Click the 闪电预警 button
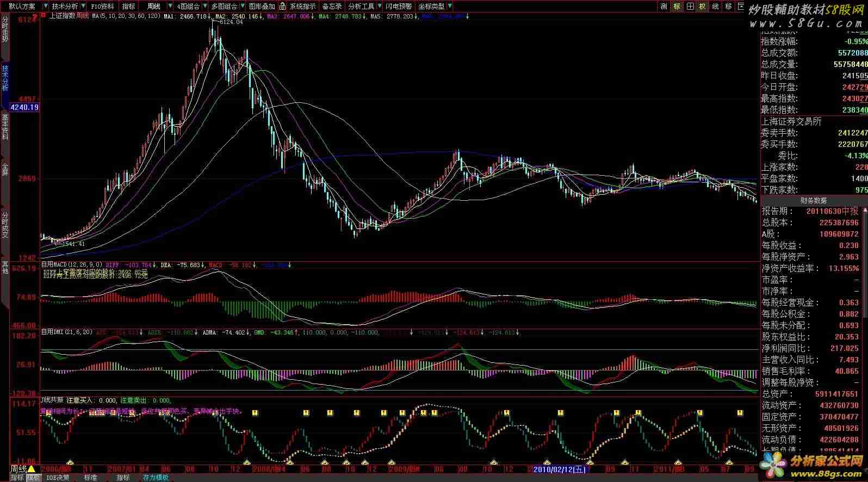The image size is (868, 482). coord(399,7)
